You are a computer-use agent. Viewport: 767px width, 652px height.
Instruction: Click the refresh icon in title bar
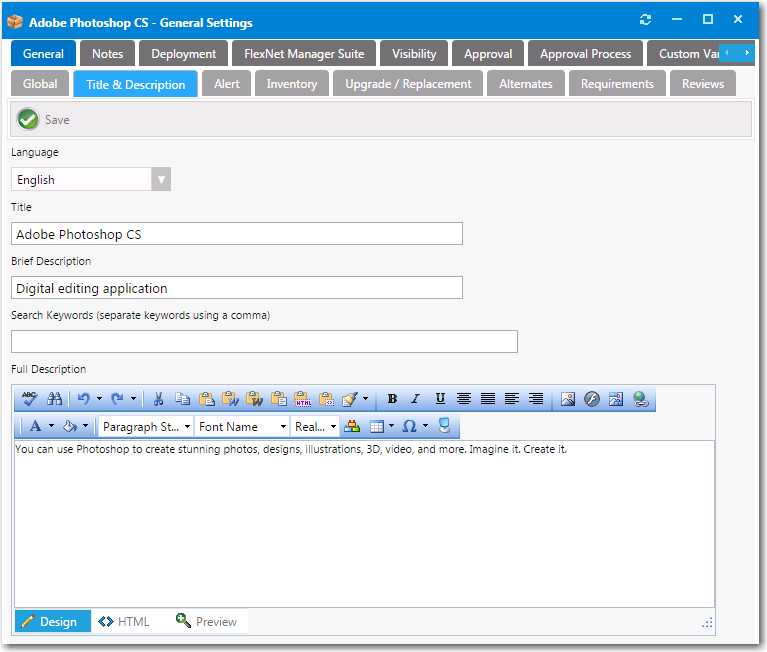point(646,20)
